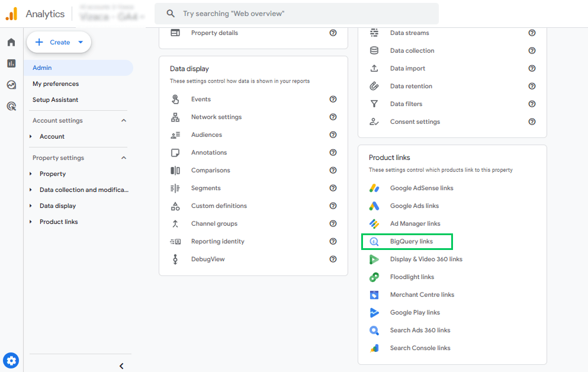Open the blurred property selector
Screen dimensions: 588x372
tap(112, 14)
